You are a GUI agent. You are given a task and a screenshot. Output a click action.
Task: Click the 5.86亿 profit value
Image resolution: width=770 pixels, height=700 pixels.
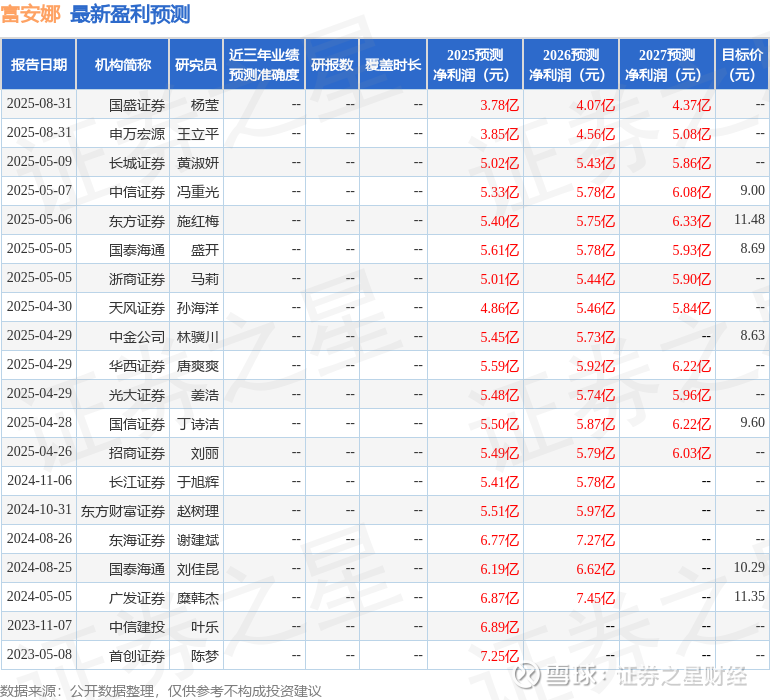[691, 163]
